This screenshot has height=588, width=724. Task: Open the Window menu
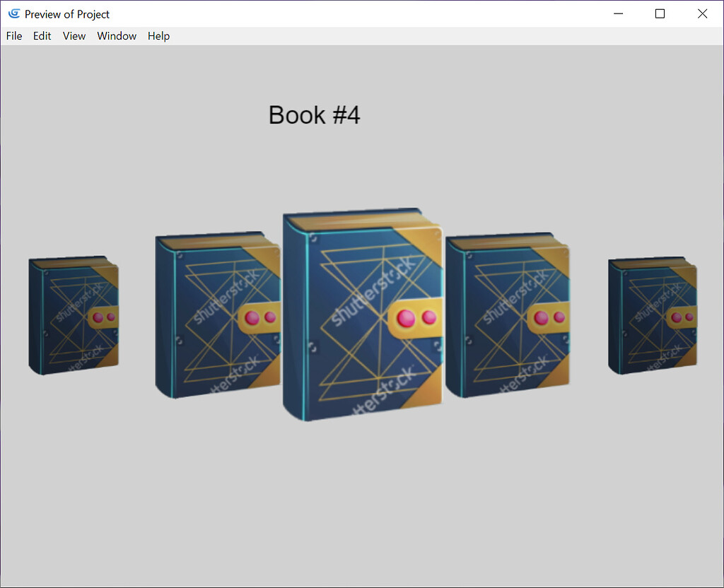117,35
